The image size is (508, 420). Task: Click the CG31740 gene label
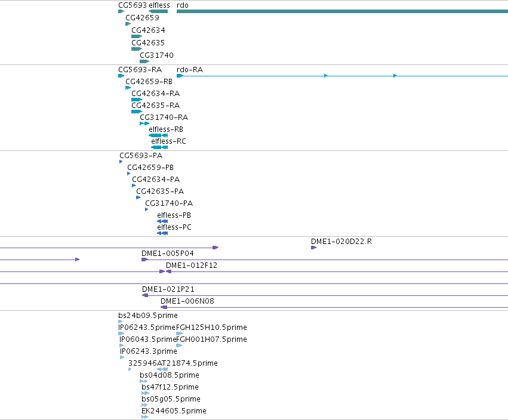tap(157, 55)
